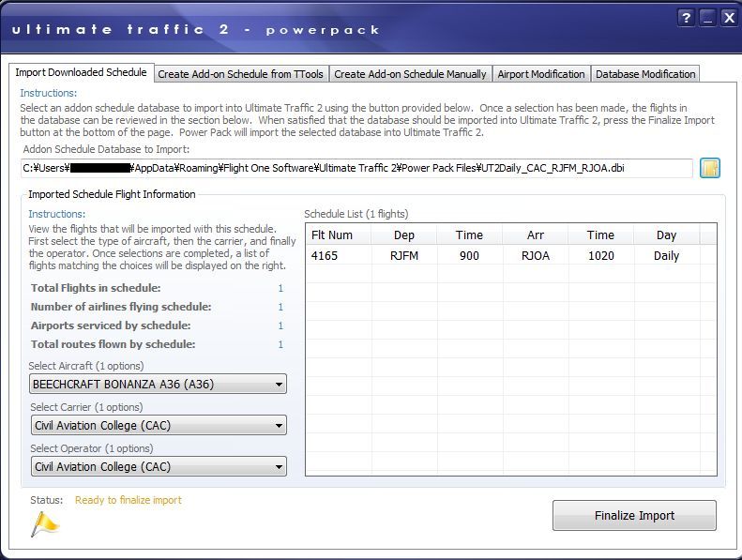Open Create Add-on Schedule from TTools tab
The height and width of the screenshot is (560, 742).
(x=240, y=74)
